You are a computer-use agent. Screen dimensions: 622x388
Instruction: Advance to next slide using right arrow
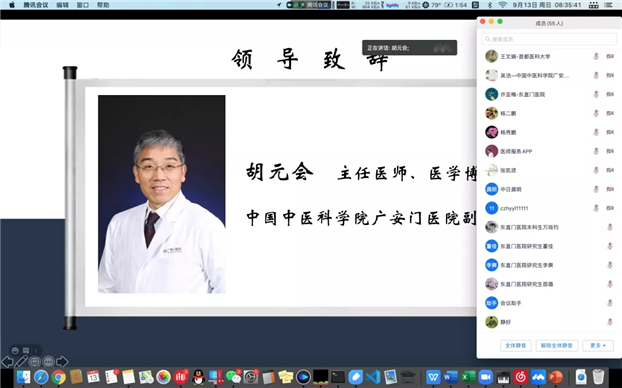click(x=62, y=361)
